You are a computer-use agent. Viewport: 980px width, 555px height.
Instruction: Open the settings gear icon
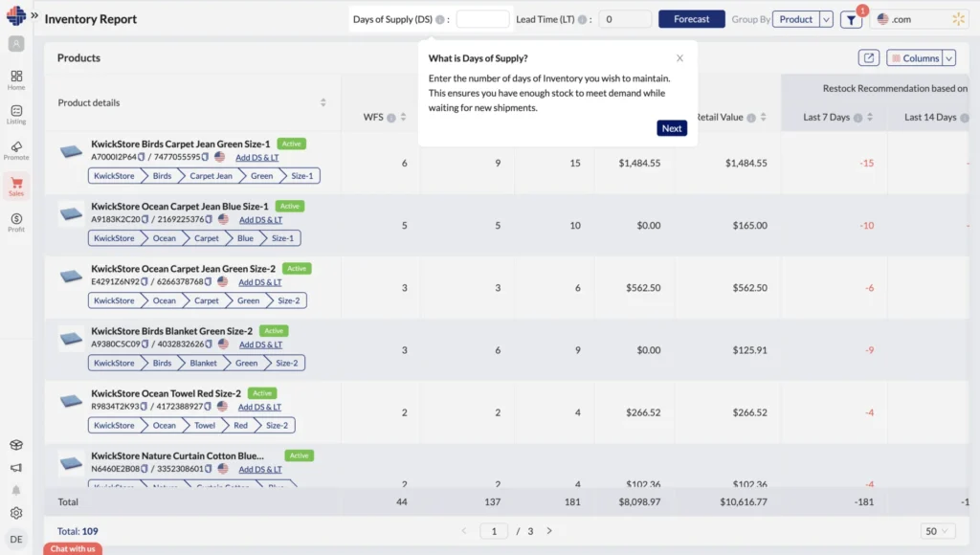(16, 513)
